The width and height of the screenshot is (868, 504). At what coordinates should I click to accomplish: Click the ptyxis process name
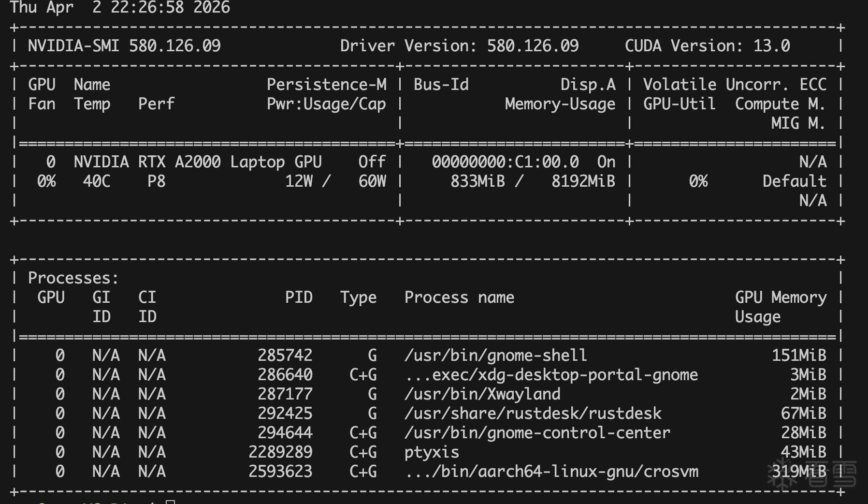coord(432,452)
